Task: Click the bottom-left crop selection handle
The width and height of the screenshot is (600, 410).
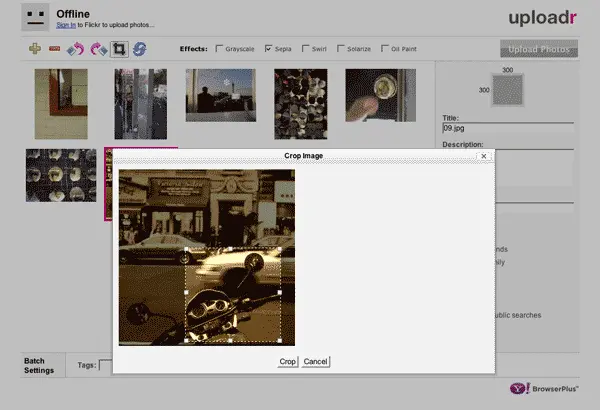Action: click(186, 340)
